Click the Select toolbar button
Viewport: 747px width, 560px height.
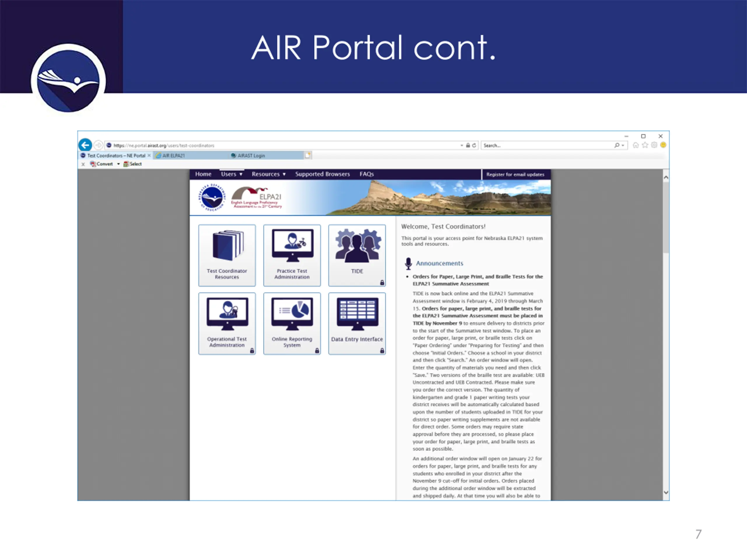click(x=132, y=164)
